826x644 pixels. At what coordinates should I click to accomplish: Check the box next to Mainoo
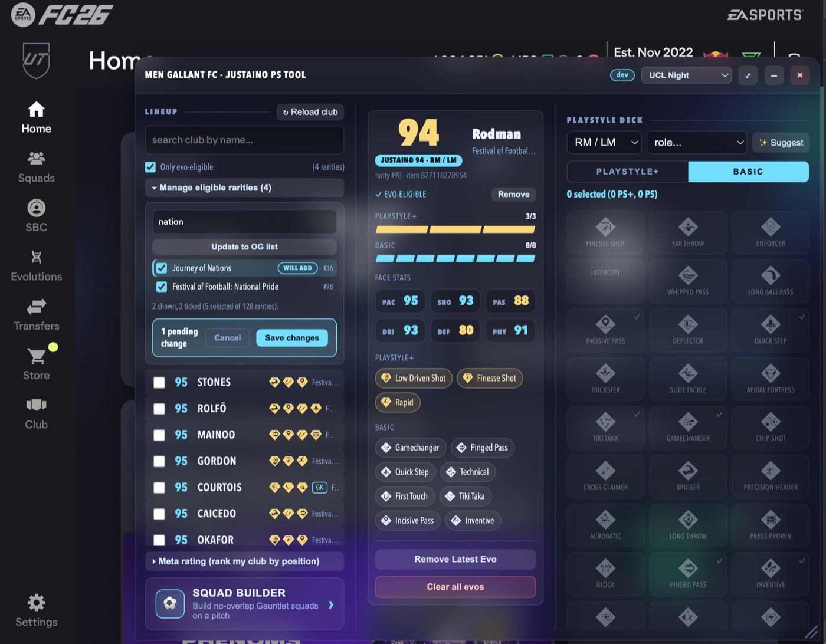coord(159,435)
